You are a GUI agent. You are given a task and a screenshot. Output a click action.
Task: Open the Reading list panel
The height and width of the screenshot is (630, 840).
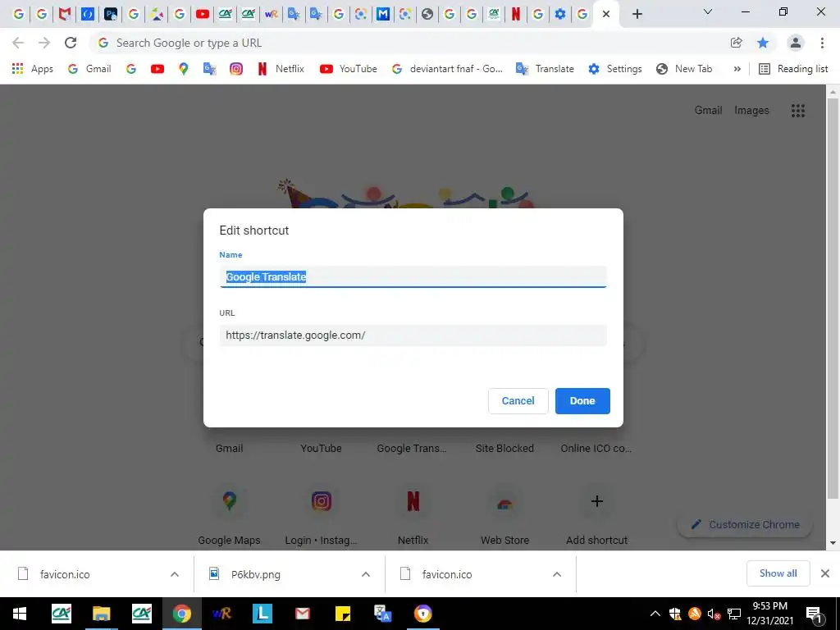(x=793, y=69)
